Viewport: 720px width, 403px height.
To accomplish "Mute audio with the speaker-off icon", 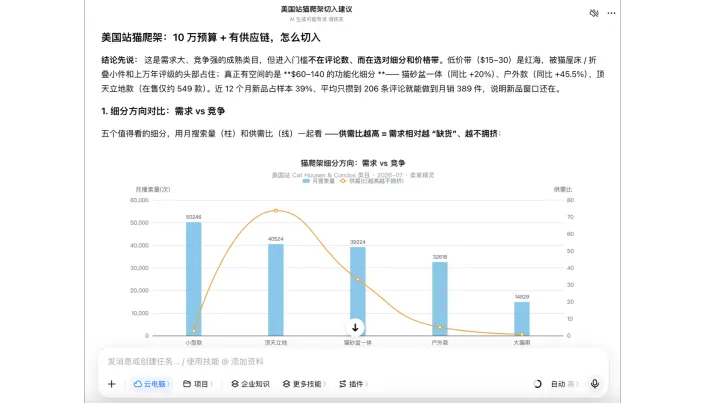I will pos(594,13).
